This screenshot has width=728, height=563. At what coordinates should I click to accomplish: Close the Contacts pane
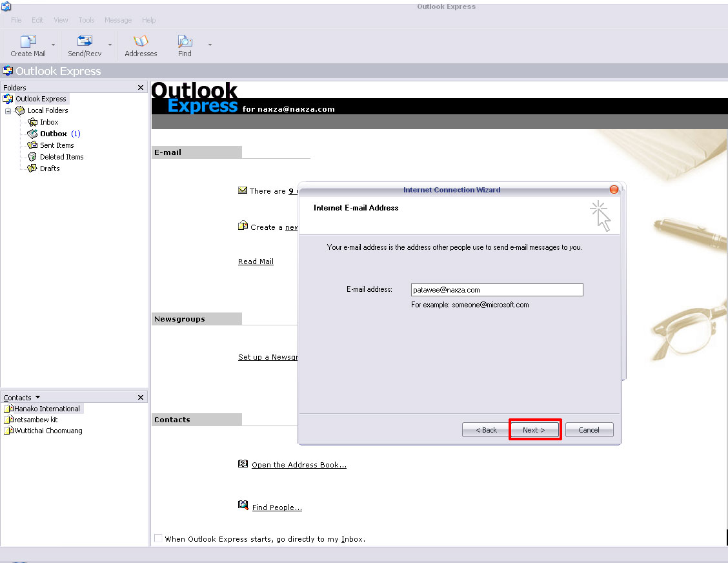141,397
